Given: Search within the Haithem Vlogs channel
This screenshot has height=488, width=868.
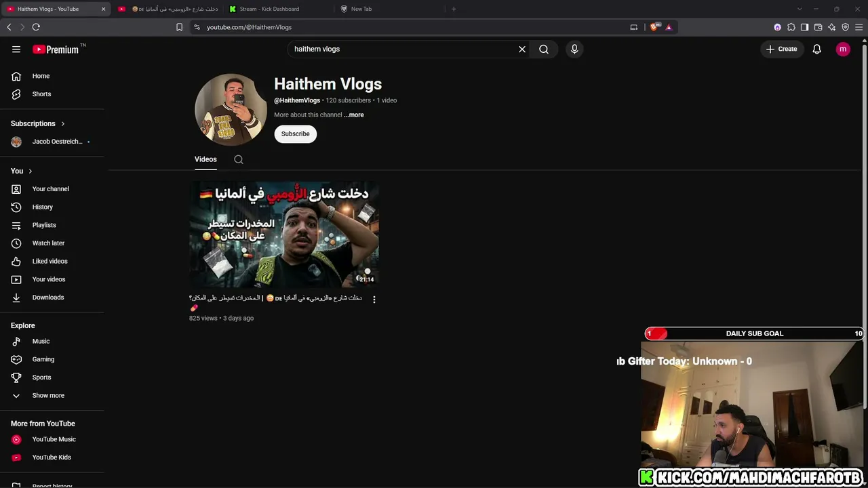Looking at the screenshot, I should [239, 159].
